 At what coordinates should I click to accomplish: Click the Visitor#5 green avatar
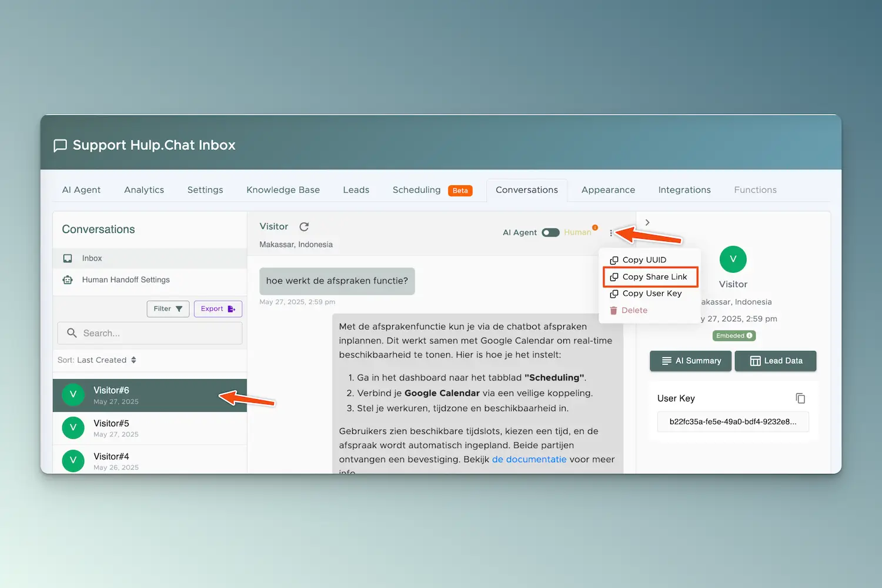point(73,427)
